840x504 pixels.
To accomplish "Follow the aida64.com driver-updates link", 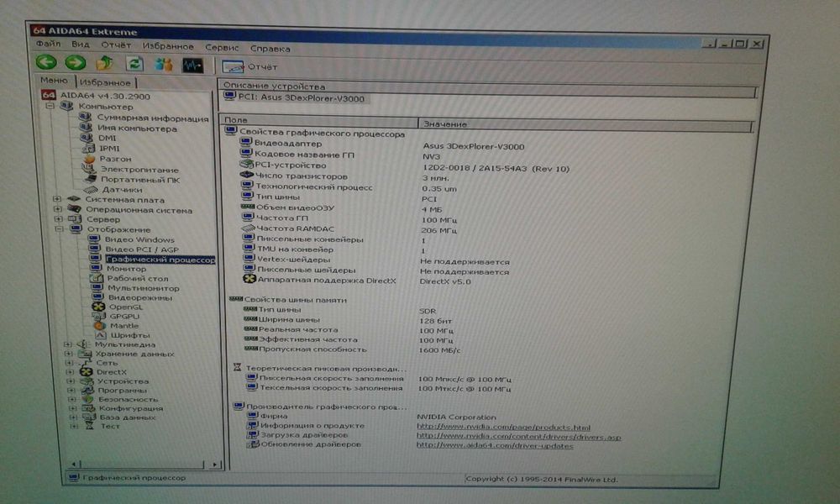I will [495, 445].
